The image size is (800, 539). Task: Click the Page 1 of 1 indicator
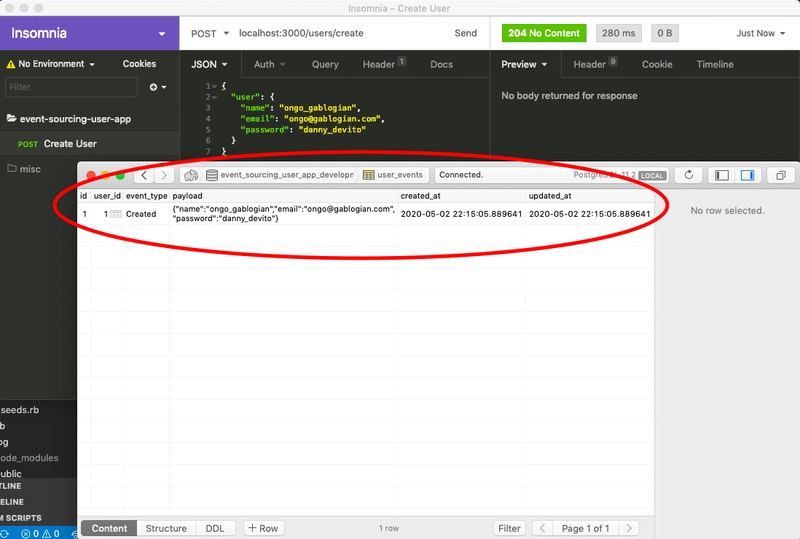point(586,528)
